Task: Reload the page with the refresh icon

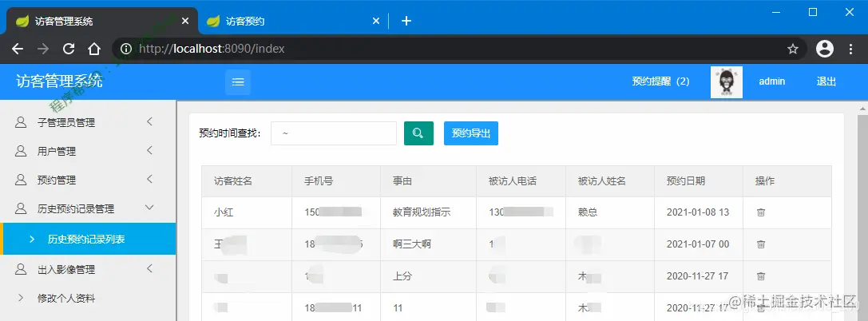Action: tap(69, 49)
